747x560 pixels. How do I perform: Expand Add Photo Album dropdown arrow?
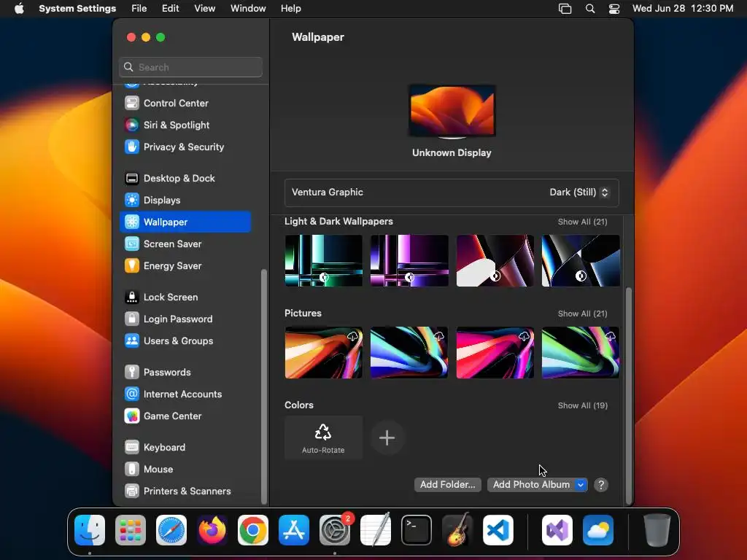pos(580,485)
